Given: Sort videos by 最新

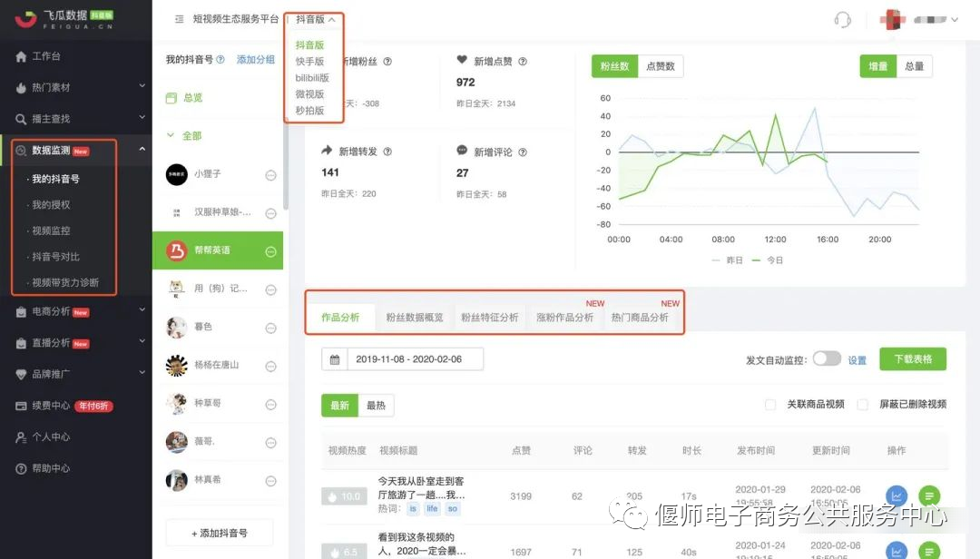Looking at the screenshot, I should 339,405.
